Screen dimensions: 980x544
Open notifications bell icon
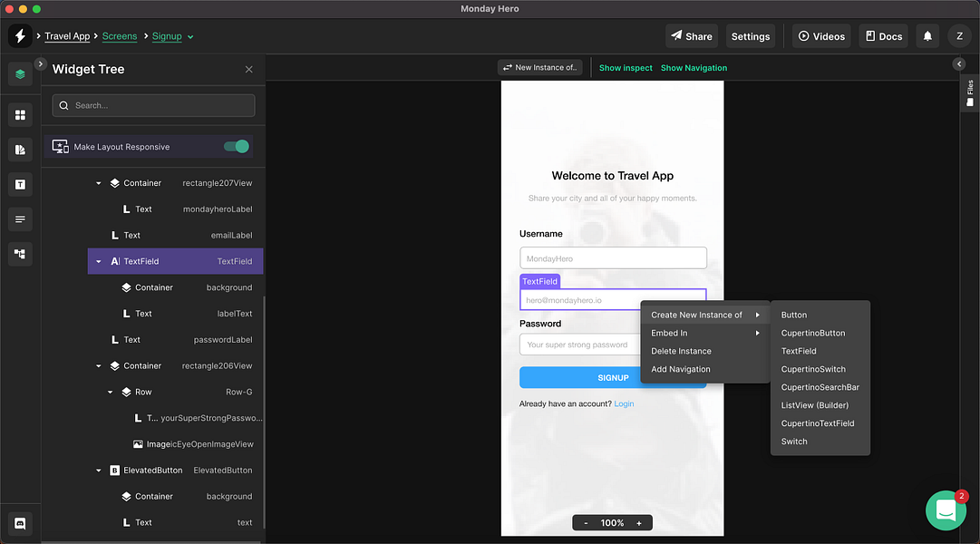pyautogui.click(x=927, y=36)
